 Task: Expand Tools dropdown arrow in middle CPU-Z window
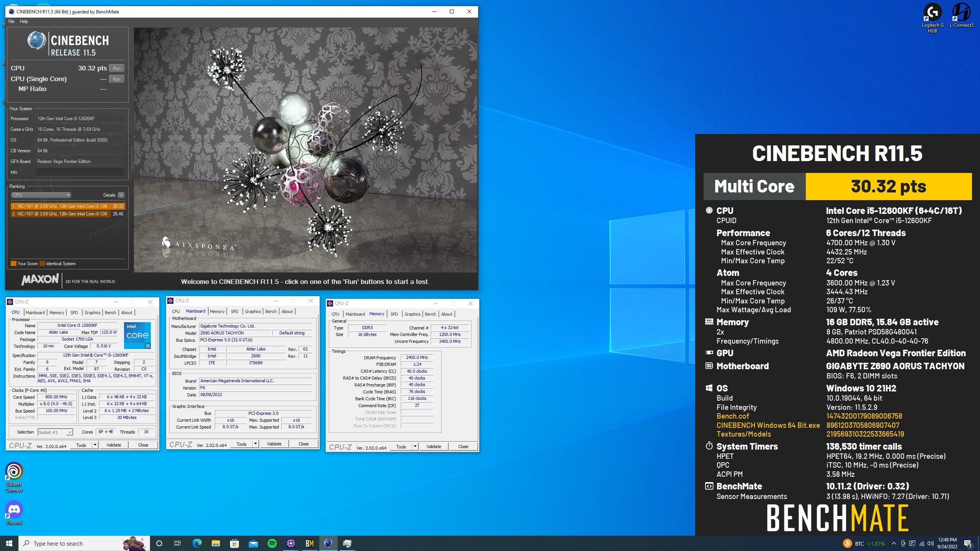(x=255, y=444)
